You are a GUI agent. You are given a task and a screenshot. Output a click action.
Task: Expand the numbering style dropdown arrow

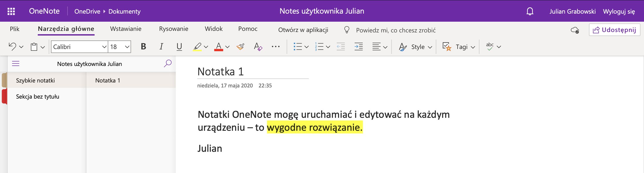point(328,47)
